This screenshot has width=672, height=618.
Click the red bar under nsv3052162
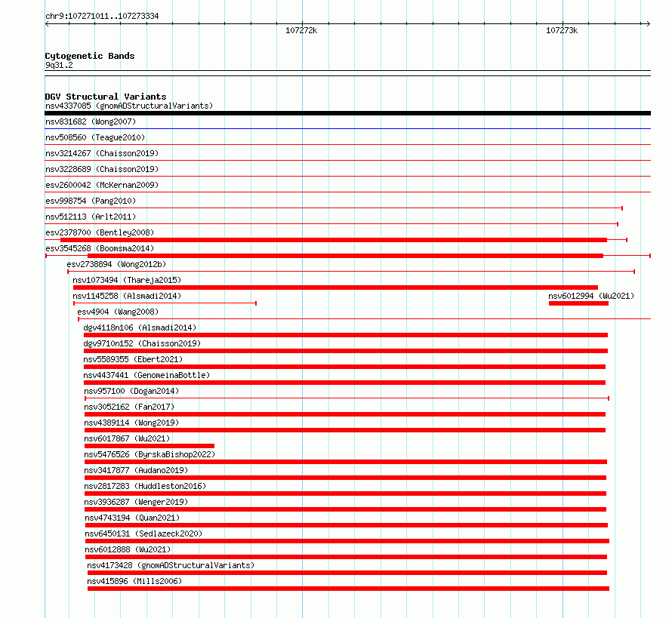pos(345,414)
